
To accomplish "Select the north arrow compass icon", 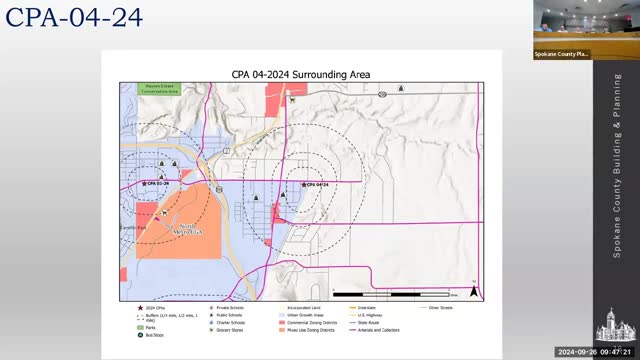I will pyautogui.click(x=473, y=290).
